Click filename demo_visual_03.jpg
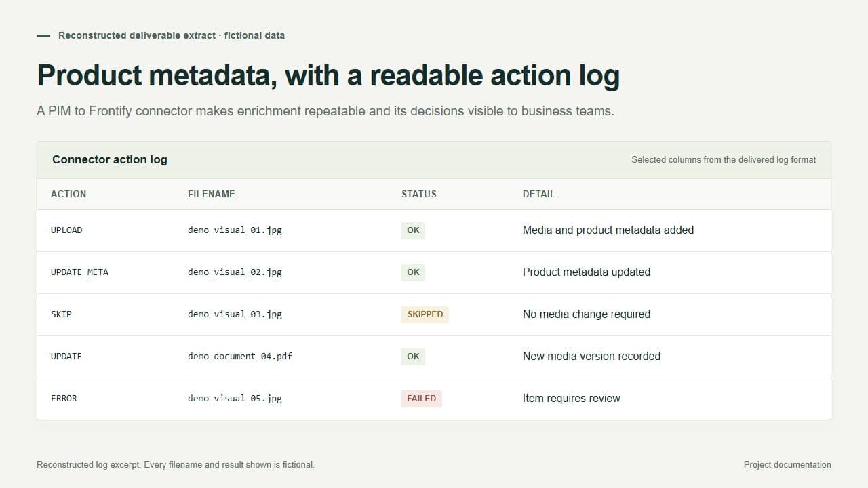 (235, 314)
